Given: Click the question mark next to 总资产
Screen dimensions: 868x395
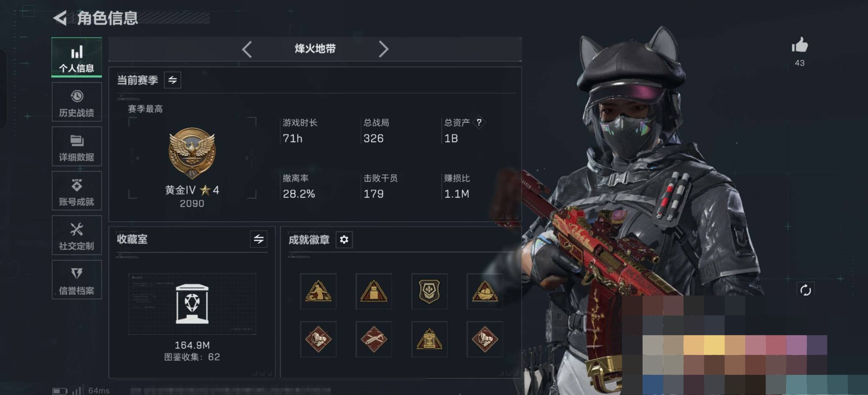Looking at the screenshot, I should (x=479, y=123).
